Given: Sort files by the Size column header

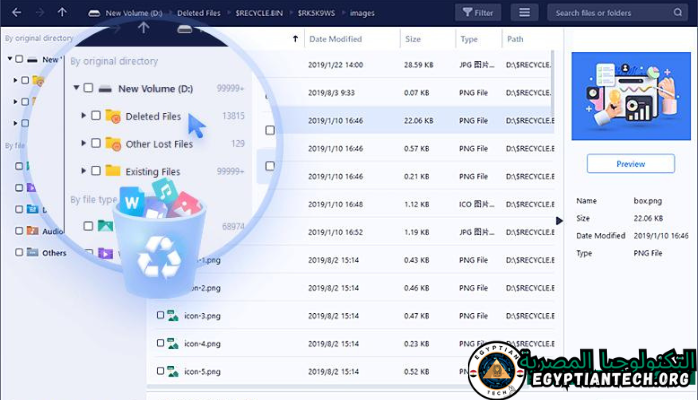Looking at the screenshot, I should 413,39.
